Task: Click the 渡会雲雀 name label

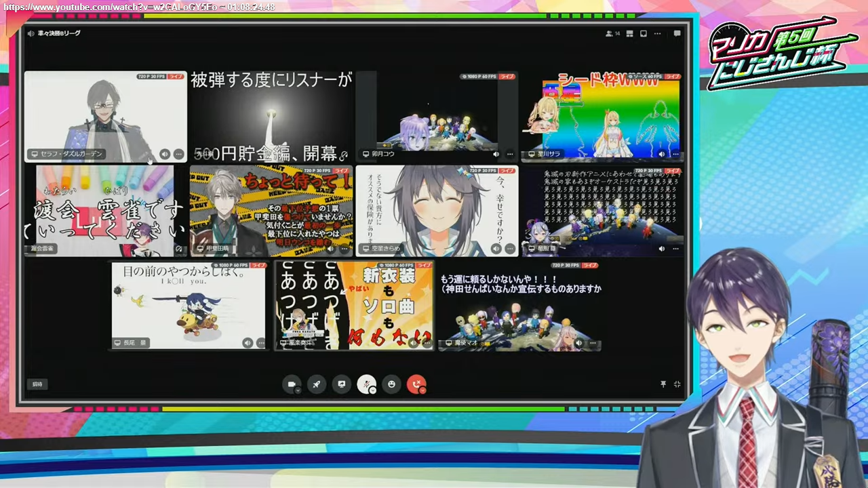Action: coord(42,249)
